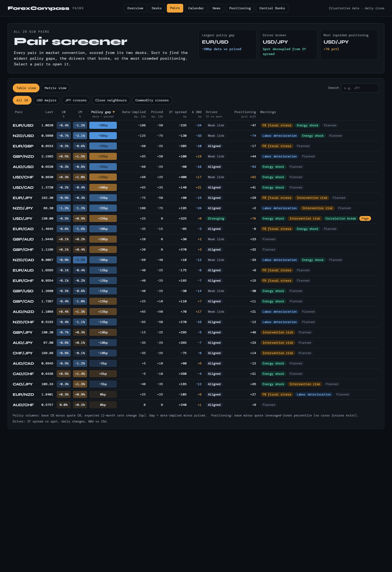Open the Driver broken USD/JPY card
This screenshot has width=392, height=572.
(x=288, y=45)
